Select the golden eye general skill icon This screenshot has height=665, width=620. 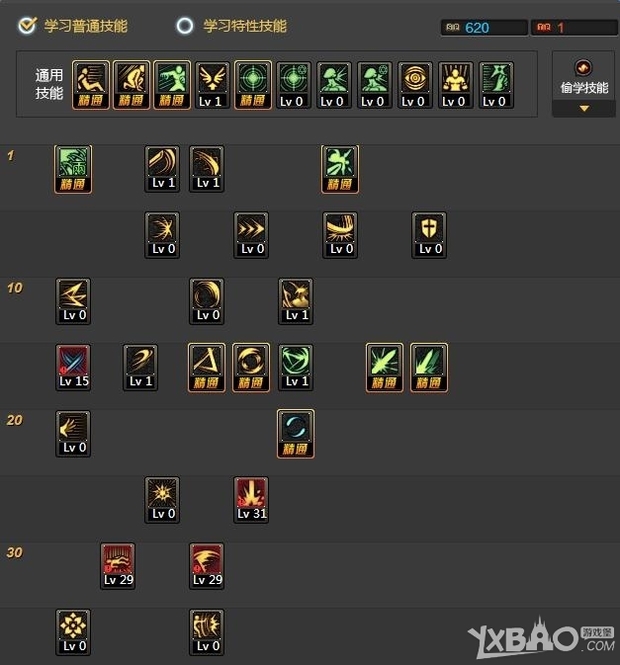415,85
